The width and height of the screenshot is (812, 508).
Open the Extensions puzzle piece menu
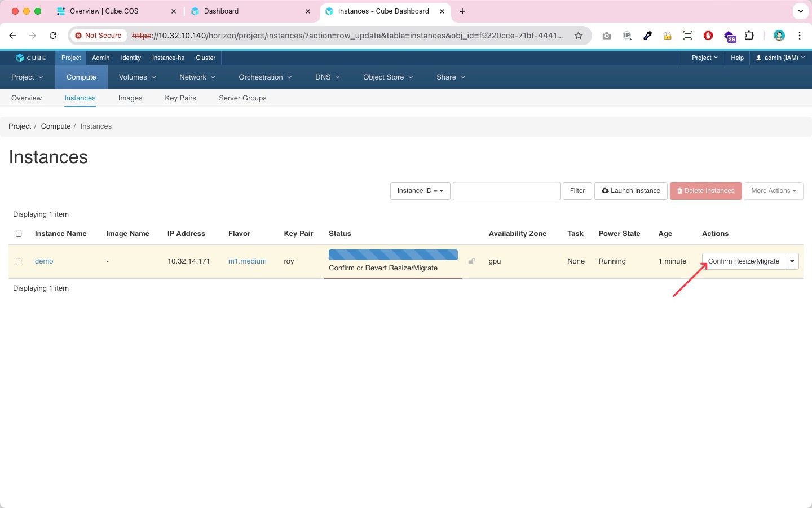click(749, 36)
